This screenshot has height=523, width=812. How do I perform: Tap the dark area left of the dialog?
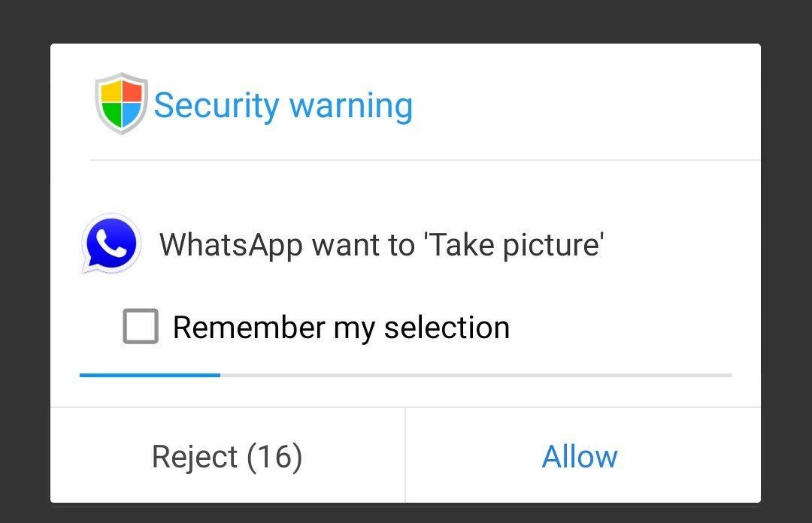25,273
